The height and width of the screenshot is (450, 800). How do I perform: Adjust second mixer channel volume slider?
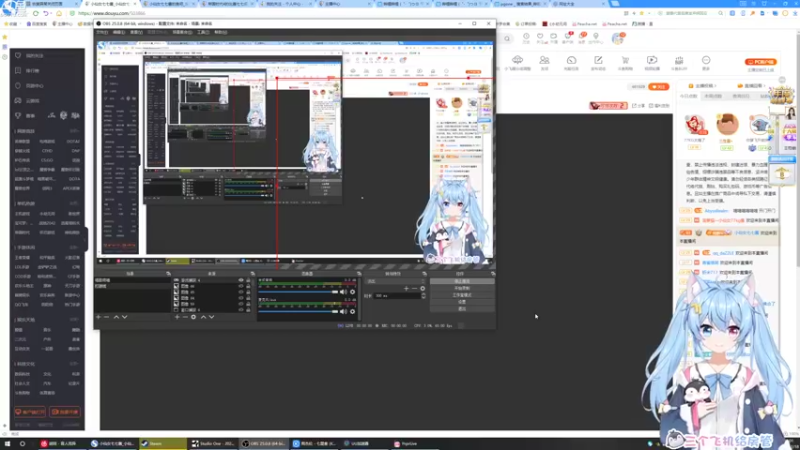[x=298, y=311]
